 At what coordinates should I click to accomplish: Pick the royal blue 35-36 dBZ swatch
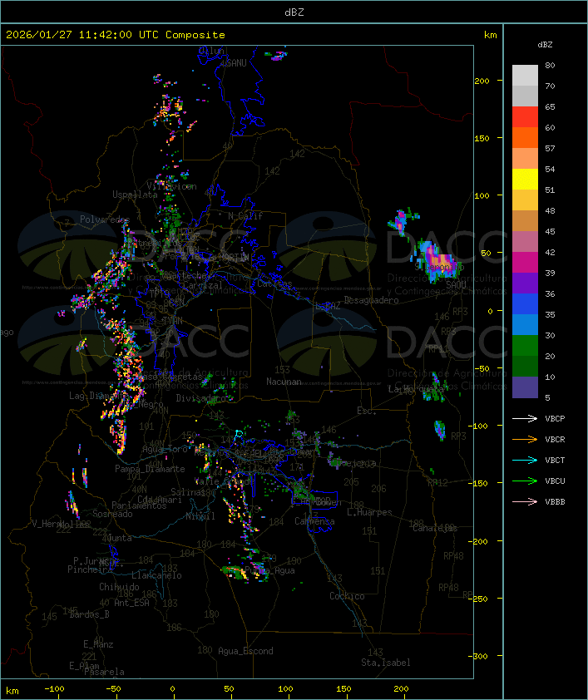click(525, 303)
